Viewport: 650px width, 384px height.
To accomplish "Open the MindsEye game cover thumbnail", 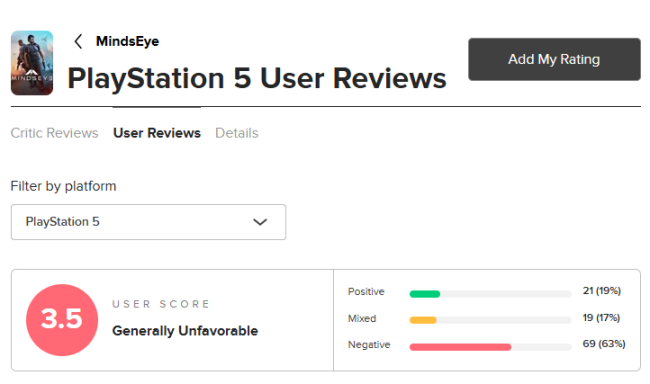I will (x=32, y=63).
